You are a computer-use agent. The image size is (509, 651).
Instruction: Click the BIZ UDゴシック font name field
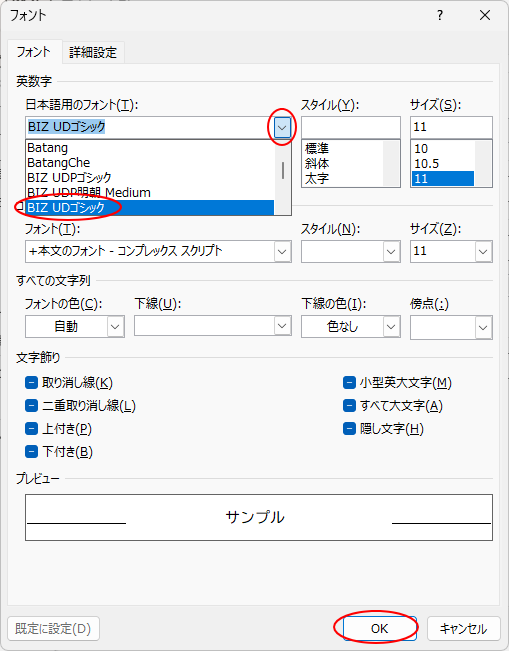tap(149, 127)
